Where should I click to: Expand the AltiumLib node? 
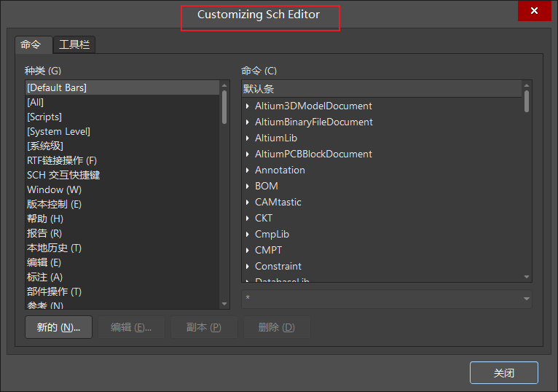point(248,138)
